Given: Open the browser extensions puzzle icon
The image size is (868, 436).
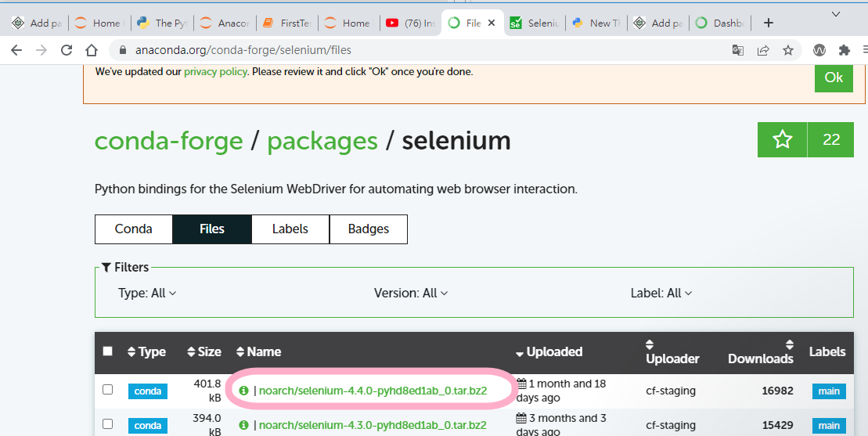Looking at the screenshot, I should tap(844, 50).
